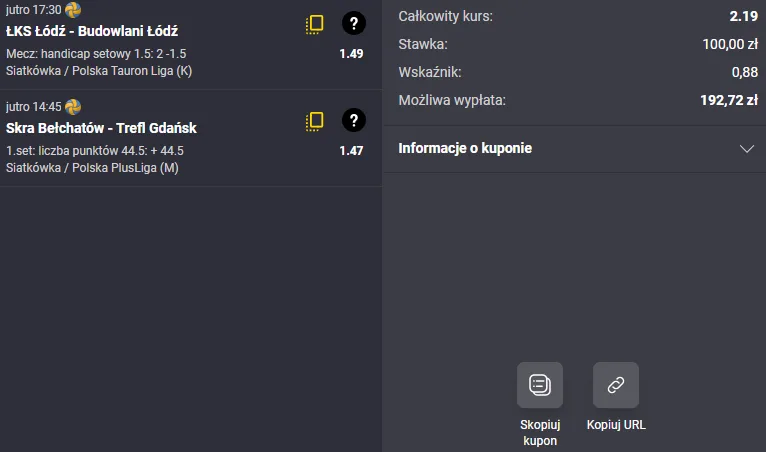Image resolution: width=766 pixels, height=452 pixels.
Task: Select the 1.49 odds value
Action: click(351, 53)
